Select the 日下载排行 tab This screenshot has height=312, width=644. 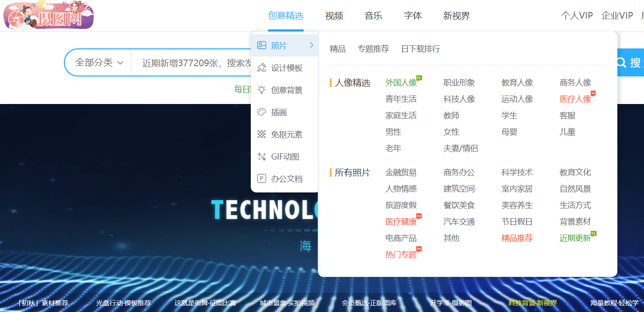click(x=421, y=49)
